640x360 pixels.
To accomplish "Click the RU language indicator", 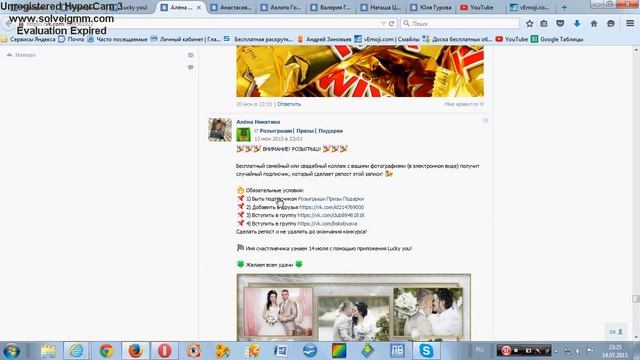I will coord(480,350).
